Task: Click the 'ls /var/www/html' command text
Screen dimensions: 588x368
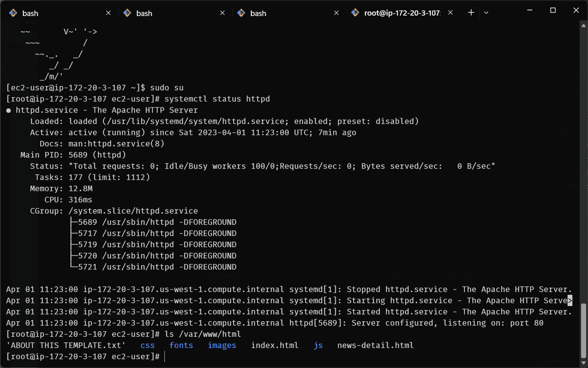Action: (x=203, y=334)
